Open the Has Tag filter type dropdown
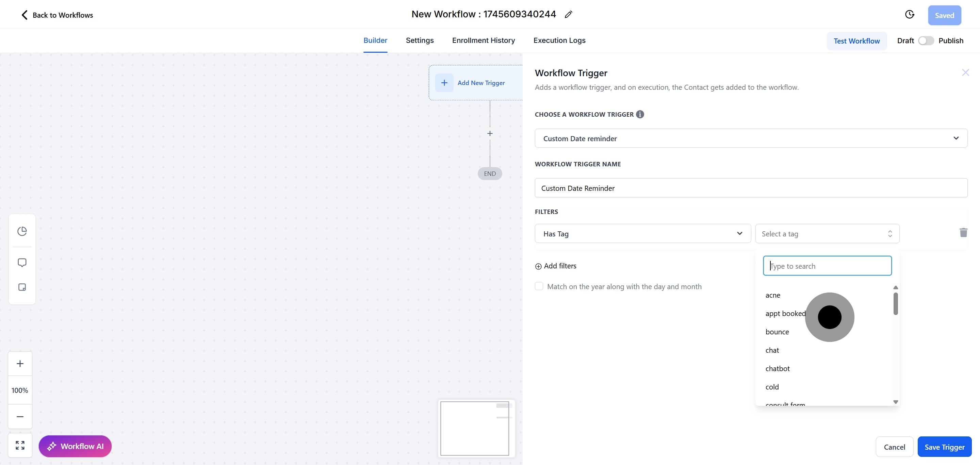The width and height of the screenshot is (980, 465). pyautogui.click(x=642, y=233)
